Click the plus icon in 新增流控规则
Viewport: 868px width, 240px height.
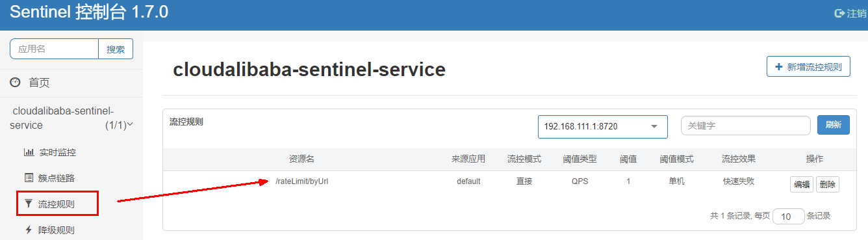coord(779,66)
